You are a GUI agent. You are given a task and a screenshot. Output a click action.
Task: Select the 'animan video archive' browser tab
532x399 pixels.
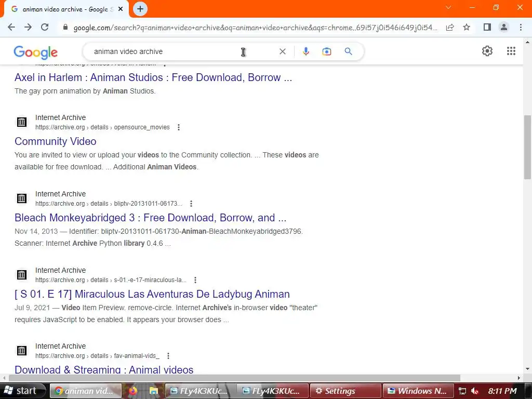(66, 9)
